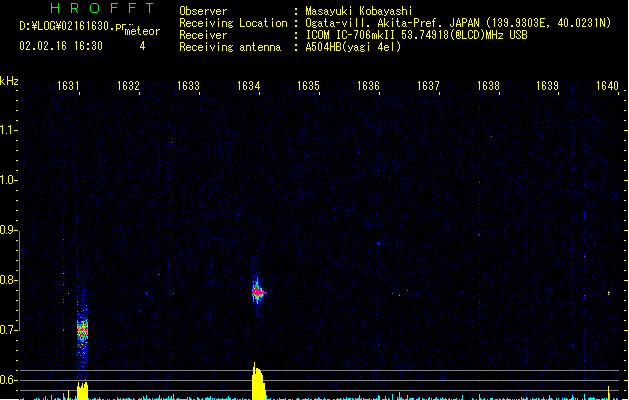Viewport: 629px width, 400px height.
Task: Click the Observer field label
Action: tap(203, 11)
